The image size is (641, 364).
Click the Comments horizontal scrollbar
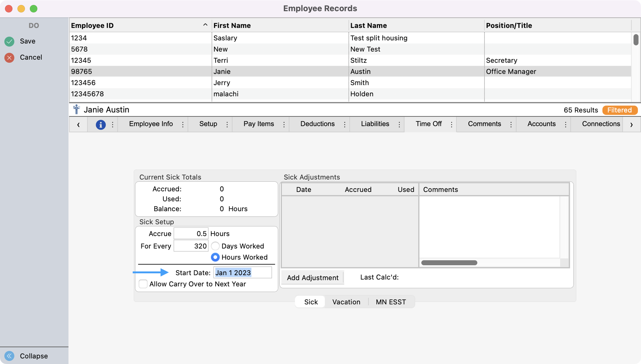[x=449, y=263]
